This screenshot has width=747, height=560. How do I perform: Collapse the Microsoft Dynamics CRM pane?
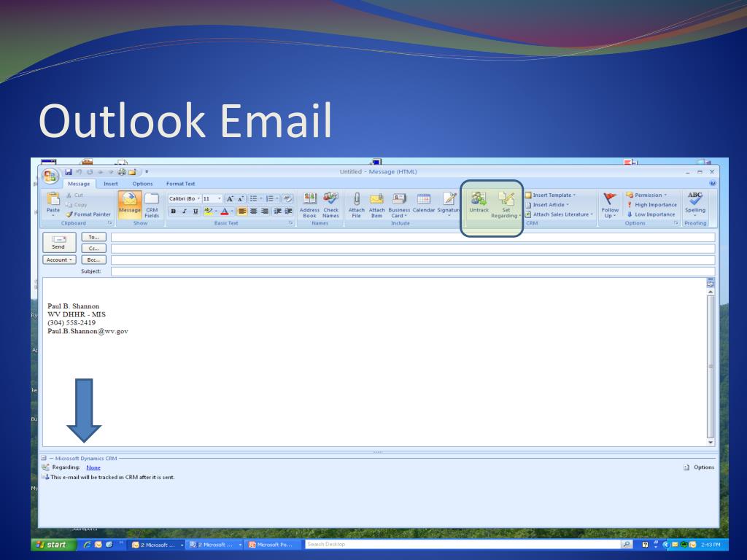[x=44, y=458]
